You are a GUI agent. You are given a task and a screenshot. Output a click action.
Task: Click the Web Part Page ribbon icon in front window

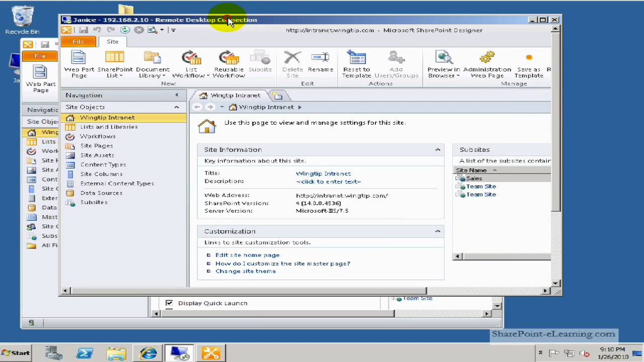(79, 64)
